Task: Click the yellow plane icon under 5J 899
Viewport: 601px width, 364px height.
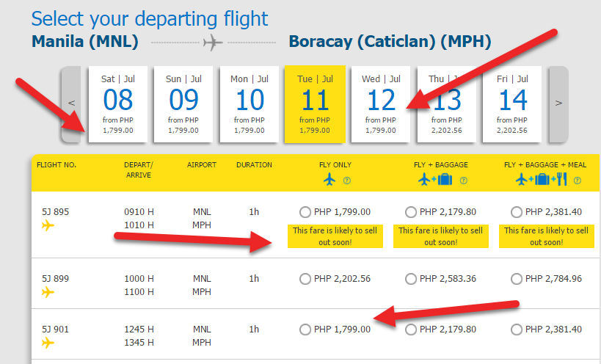Action: (x=48, y=292)
